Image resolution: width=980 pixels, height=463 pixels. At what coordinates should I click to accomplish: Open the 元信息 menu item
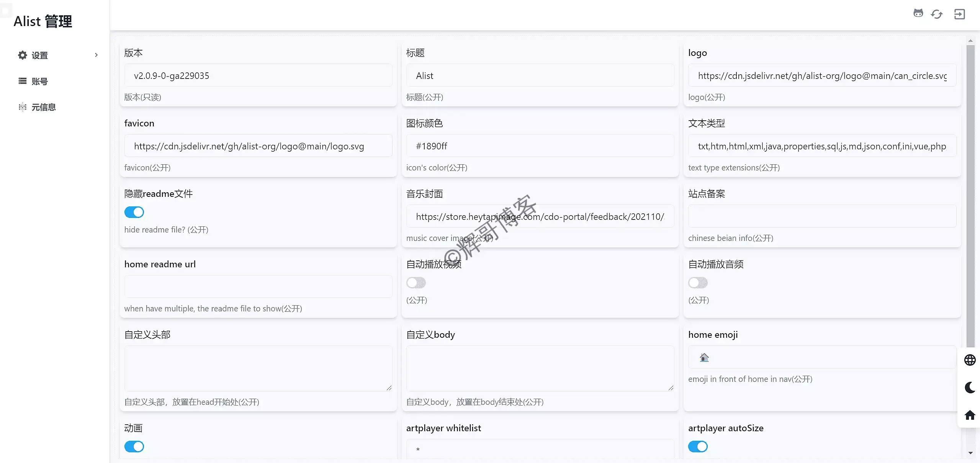coord(44,107)
